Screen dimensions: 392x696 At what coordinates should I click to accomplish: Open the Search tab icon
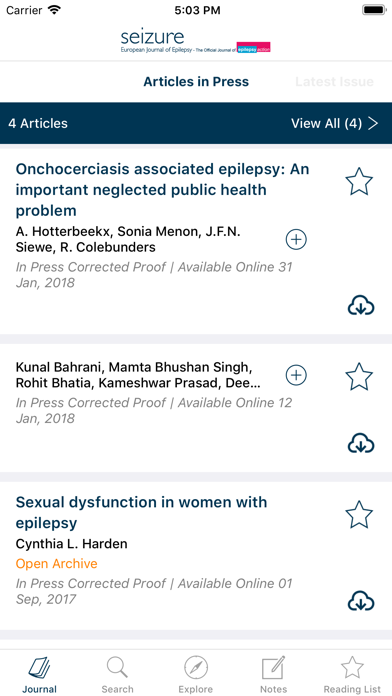point(117,668)
